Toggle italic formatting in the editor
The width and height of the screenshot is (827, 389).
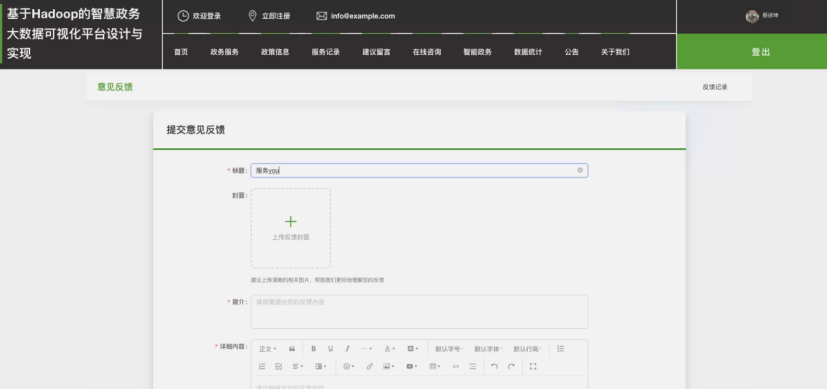click(x=347, y=349)
